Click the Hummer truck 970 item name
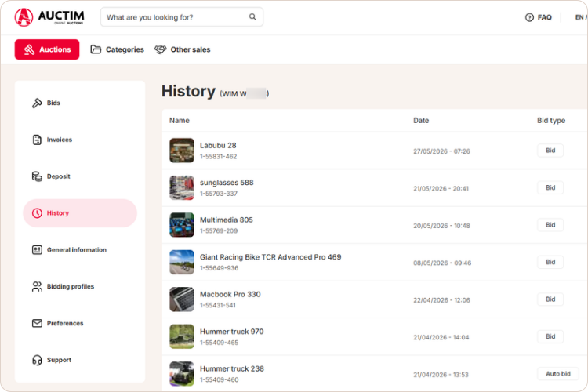The height and width of the screenshot is (392, 588). [x=231, y=331]
